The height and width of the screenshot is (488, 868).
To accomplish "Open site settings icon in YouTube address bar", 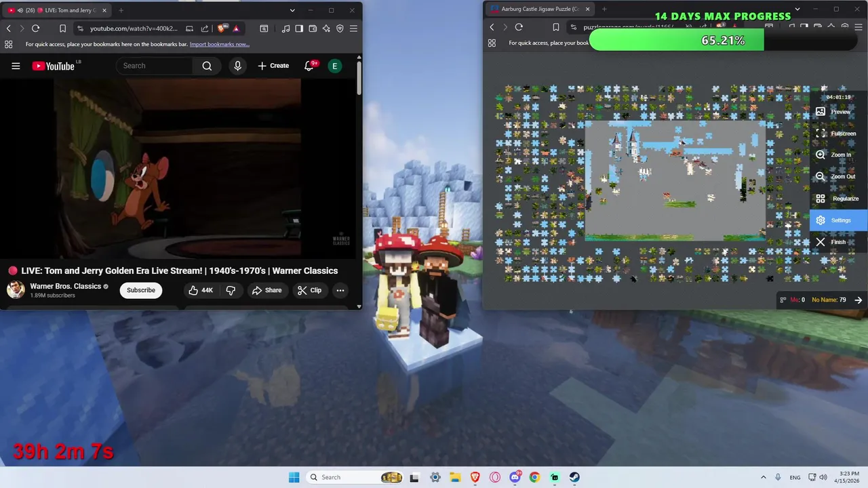I will [x=80, y=28].
